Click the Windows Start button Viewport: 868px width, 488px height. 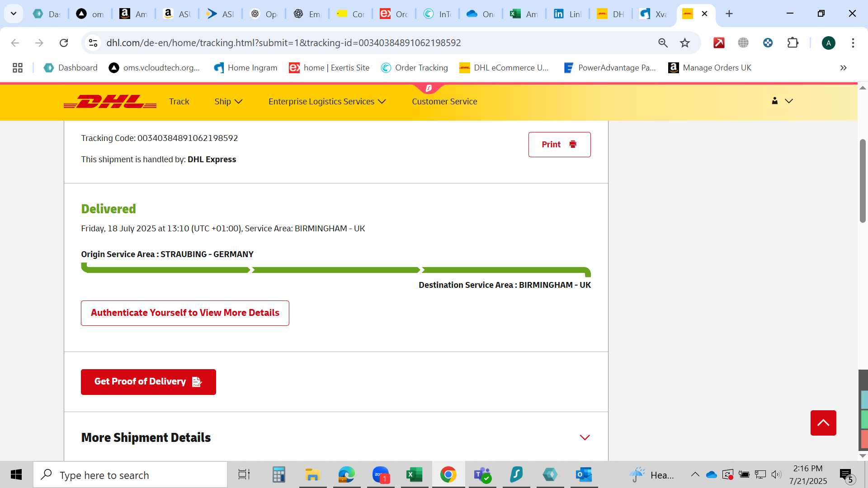pyautogui.click(x=16, y=475)
